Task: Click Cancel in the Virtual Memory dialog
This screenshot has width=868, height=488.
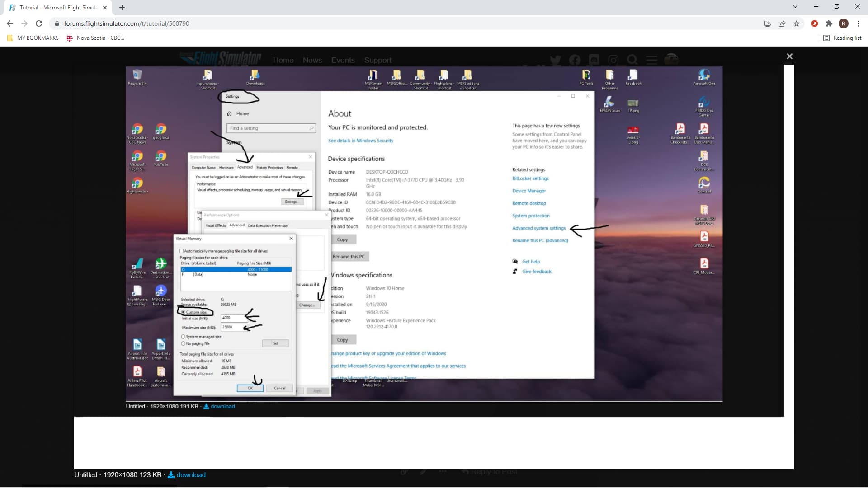Action: (x=280, y=388)
